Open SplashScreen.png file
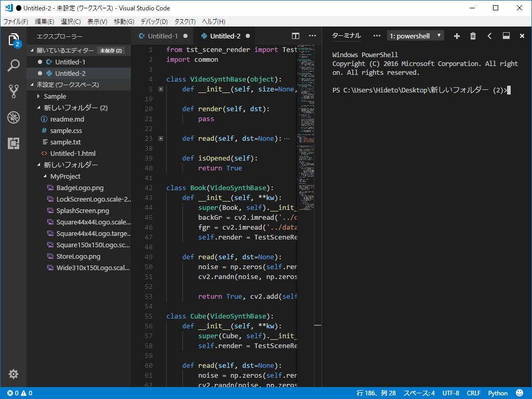This screenshot has height=399, width=532. pyautogui.click(x=79, y=211)
